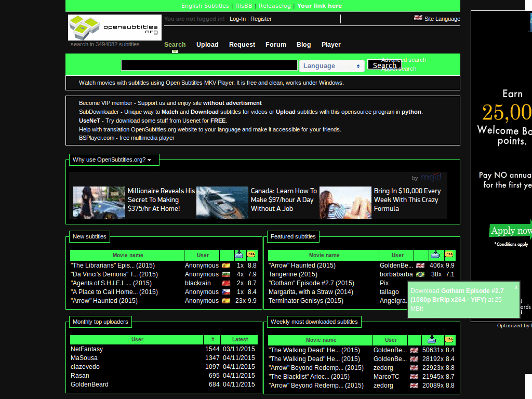Click the Log-In link

tap(237, 19)
